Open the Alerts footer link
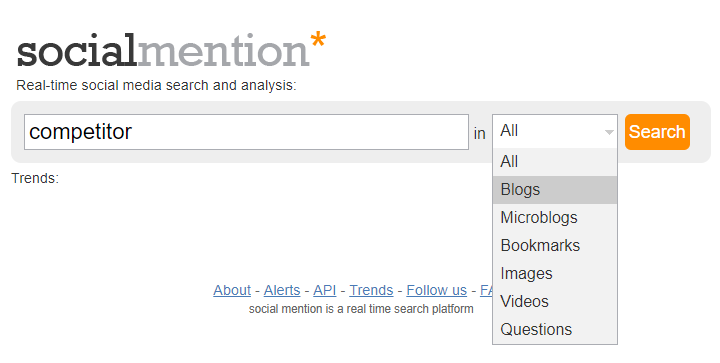The width and height of the screenshot is (720, 363). pyautogui.click(x=282, y=290)
